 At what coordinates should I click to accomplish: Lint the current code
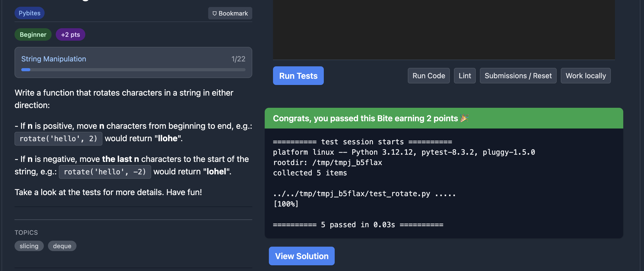[464, 76]
